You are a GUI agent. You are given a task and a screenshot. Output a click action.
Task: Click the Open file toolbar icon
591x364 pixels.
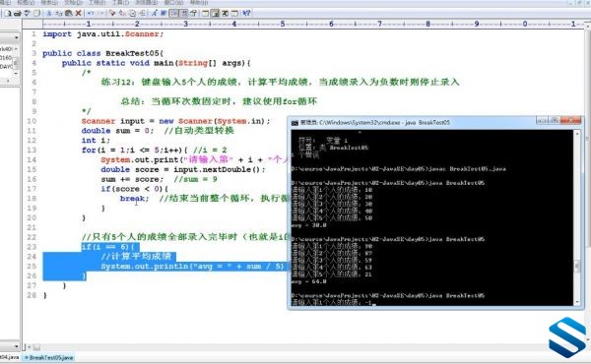coord(17,13)
